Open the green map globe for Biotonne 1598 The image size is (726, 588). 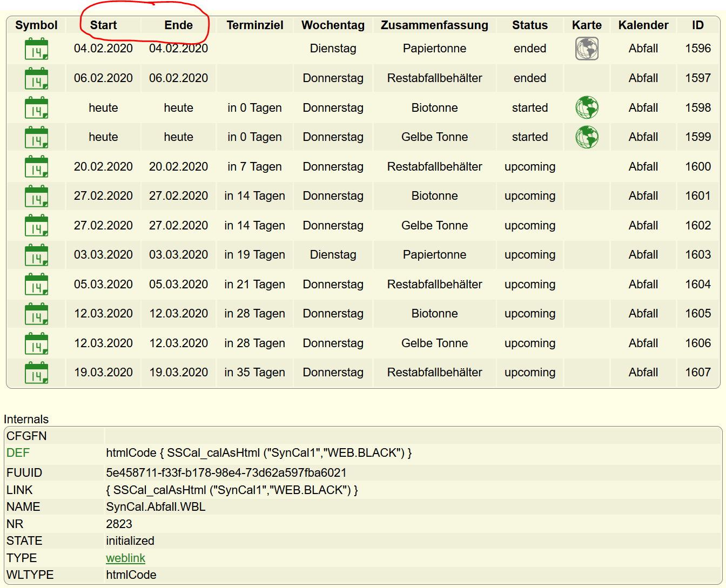pos(587,107)
